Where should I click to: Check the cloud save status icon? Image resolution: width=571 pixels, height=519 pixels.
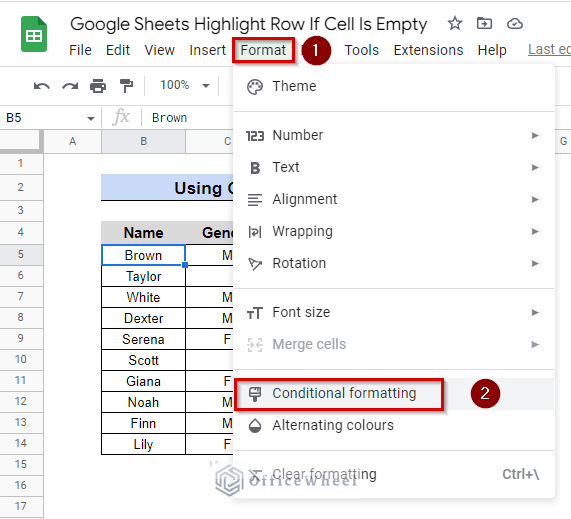pos(515,24)
